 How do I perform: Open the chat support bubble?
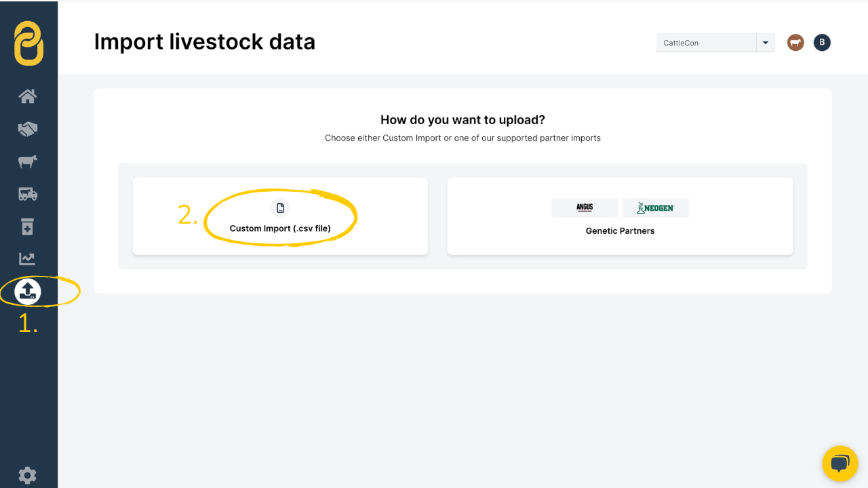click(840, 464)
